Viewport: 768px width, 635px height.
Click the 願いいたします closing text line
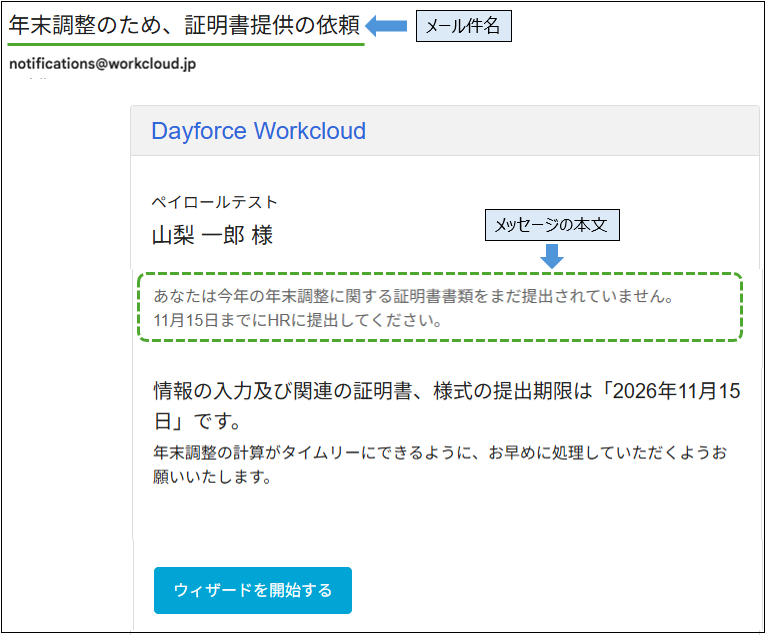212,476
